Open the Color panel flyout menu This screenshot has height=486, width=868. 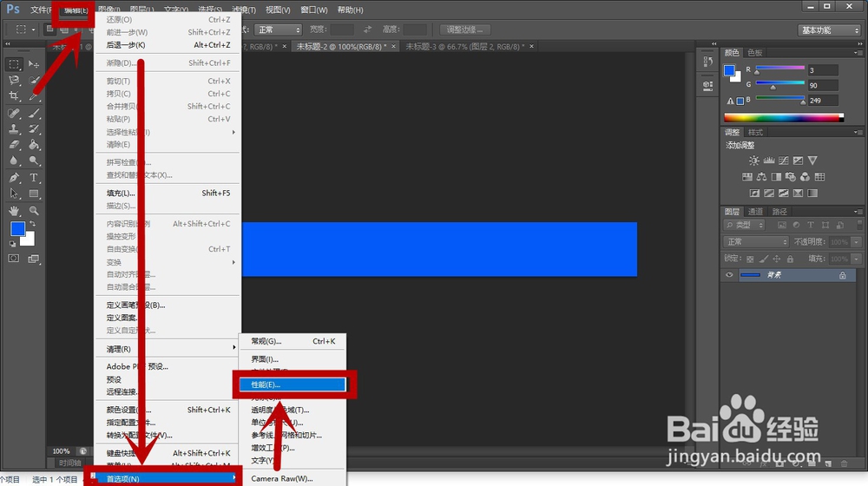coord(857,53)
